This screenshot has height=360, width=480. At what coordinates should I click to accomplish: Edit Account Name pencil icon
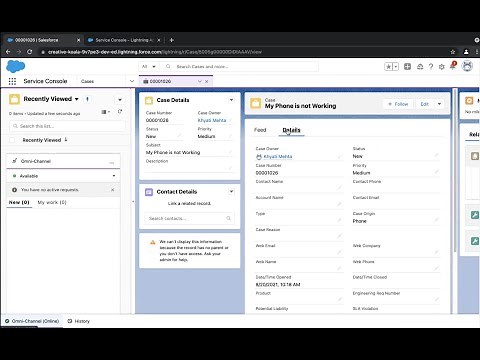[x=340, y=204]
